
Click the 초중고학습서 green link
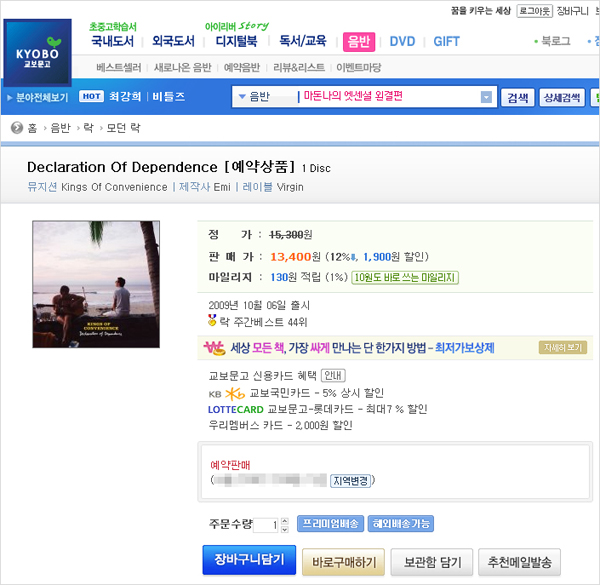click(x=112, y=27)
